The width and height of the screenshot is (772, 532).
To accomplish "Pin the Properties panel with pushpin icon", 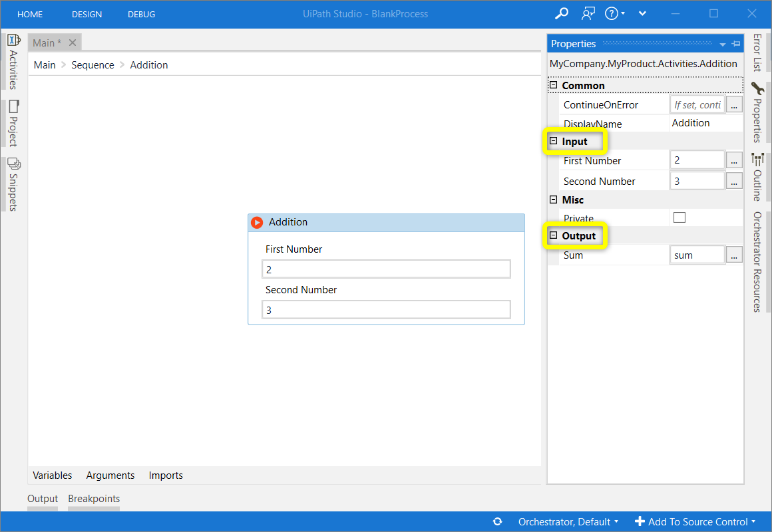I will pyautogui.click(x=736, y=44).
